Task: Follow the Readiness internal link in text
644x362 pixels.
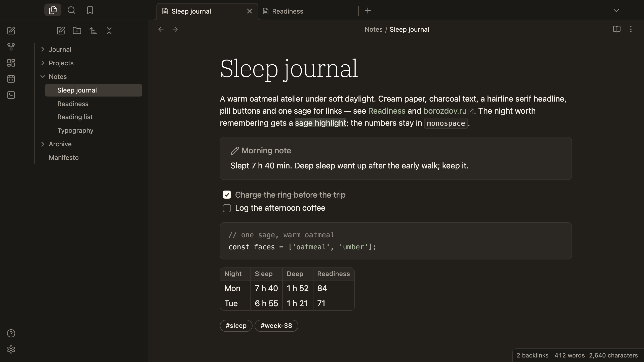Action: pyautogui.click(x=387, y=111)
